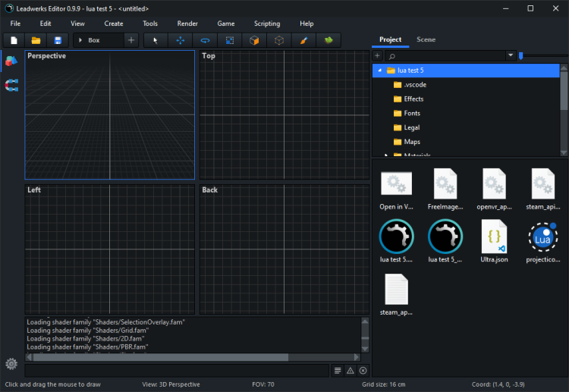569x392 pixels.
Task: Switch to the Scene tab
Action: (426, 39)
